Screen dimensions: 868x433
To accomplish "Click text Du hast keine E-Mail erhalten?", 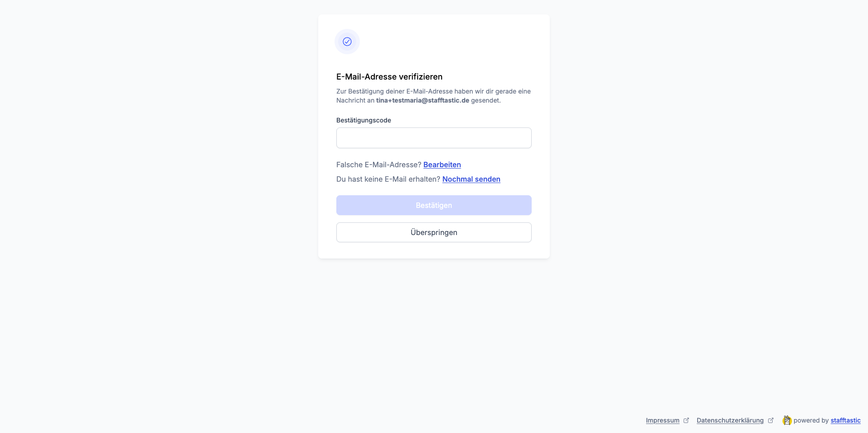I will coord(388,179).
